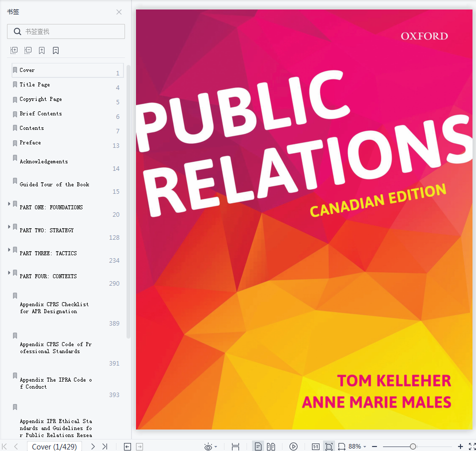
Task: Open Copyright Page bookmark
Action: click(40, 99)
